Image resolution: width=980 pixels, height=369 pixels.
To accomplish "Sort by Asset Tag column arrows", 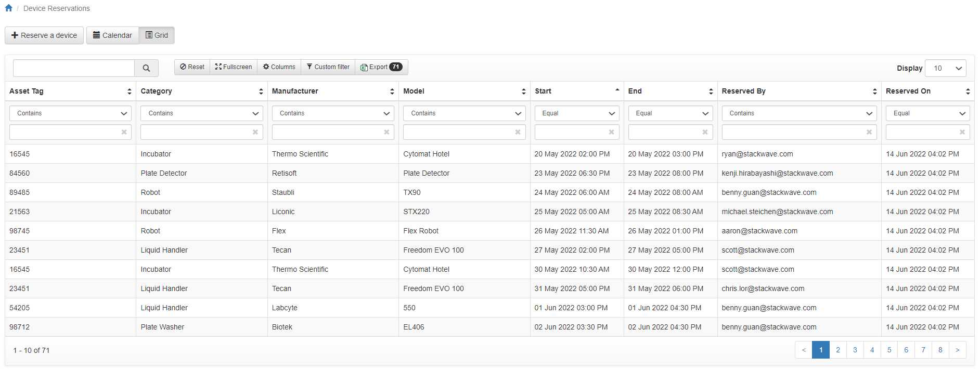I will click(129, 91).
